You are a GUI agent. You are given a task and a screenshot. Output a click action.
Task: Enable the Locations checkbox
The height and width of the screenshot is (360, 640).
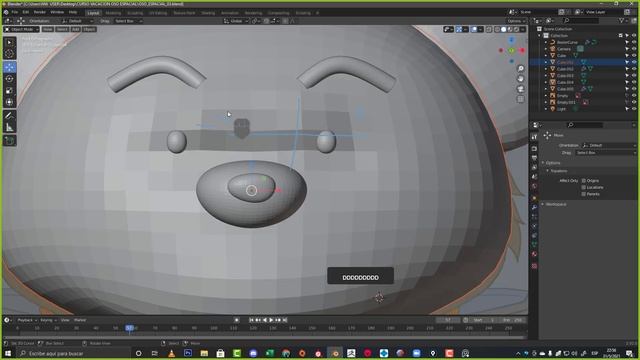[584, 187]
